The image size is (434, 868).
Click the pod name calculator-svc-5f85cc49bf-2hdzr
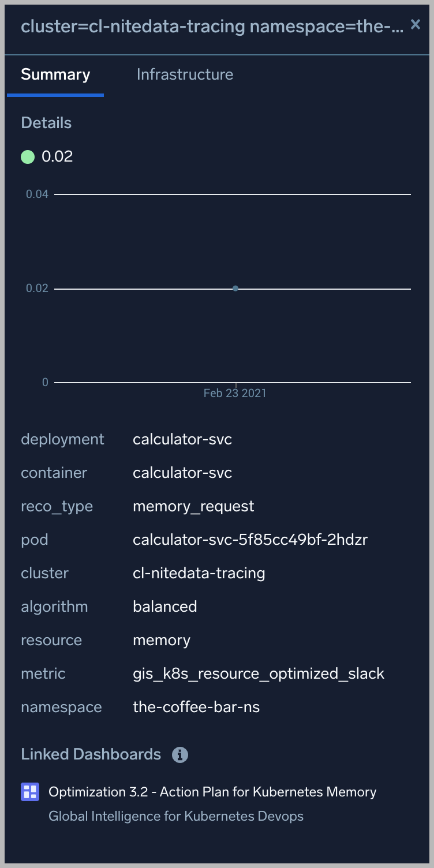[250, 540]
